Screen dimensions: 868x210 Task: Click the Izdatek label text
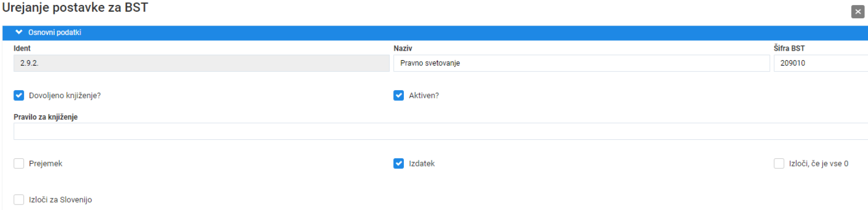(422, 164)
